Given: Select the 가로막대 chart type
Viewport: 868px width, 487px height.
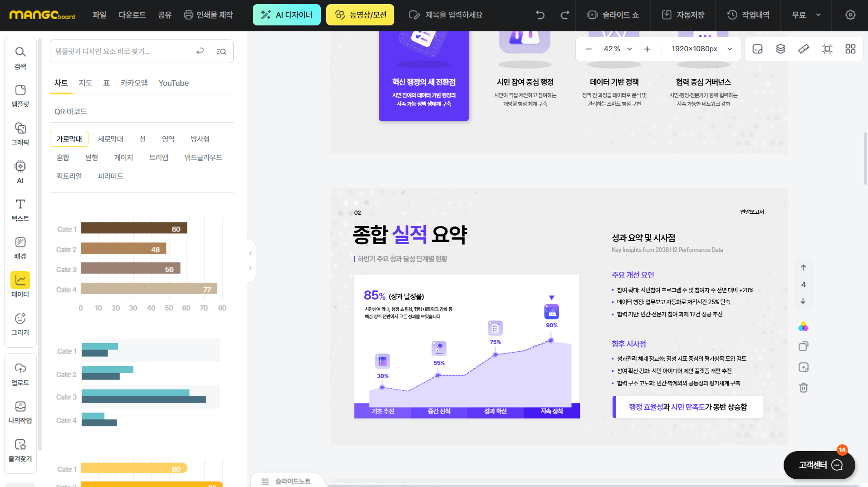Looking at the screenshot, I should click(x=69, y=139).
